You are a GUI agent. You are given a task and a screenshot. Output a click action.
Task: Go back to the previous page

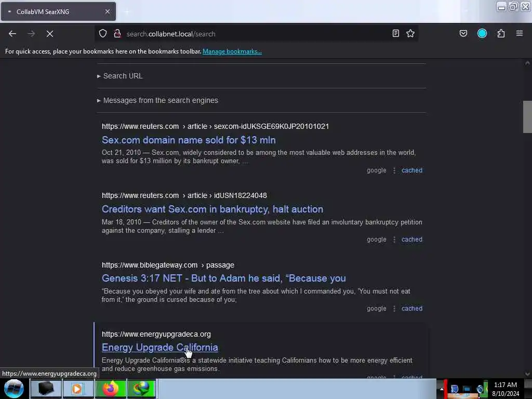point(12,34)
